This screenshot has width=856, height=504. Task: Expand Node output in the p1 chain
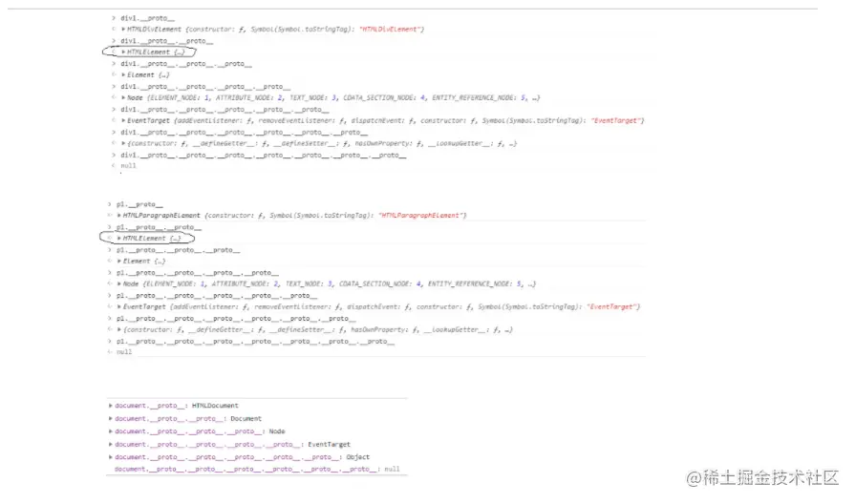point(119,284)
